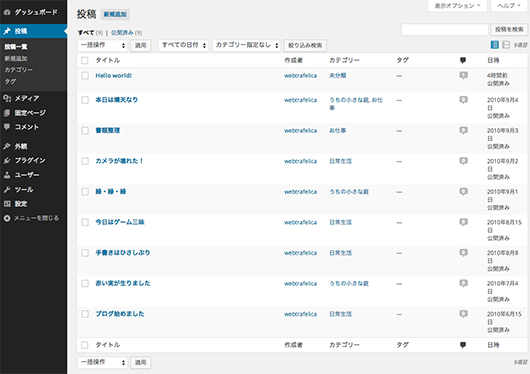Open お仕事 category on 書類整理 row

tap(338, 131)
